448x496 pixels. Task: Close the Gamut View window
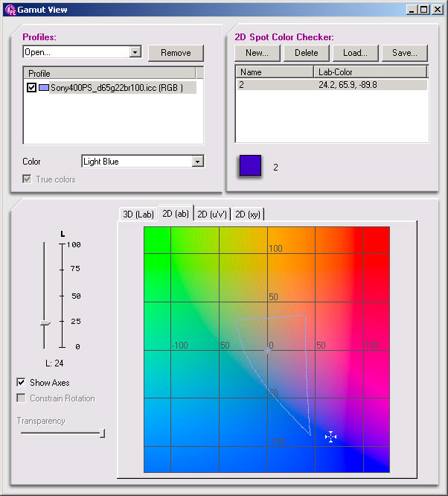coord(438,10)
